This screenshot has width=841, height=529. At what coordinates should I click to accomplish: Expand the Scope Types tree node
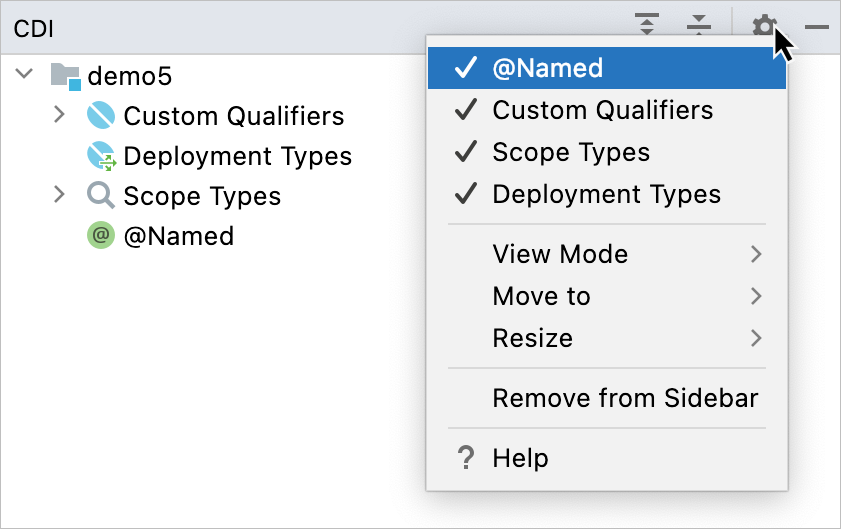(60, 194)
